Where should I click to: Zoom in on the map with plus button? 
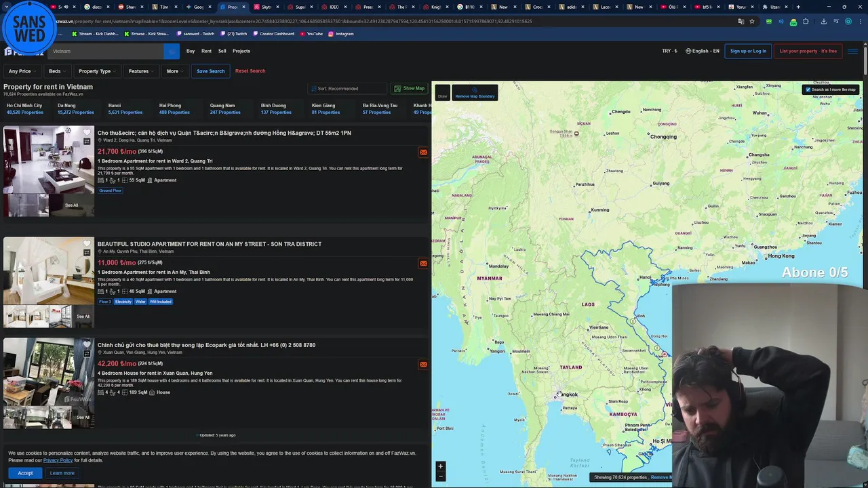click(x=440, y=466)
